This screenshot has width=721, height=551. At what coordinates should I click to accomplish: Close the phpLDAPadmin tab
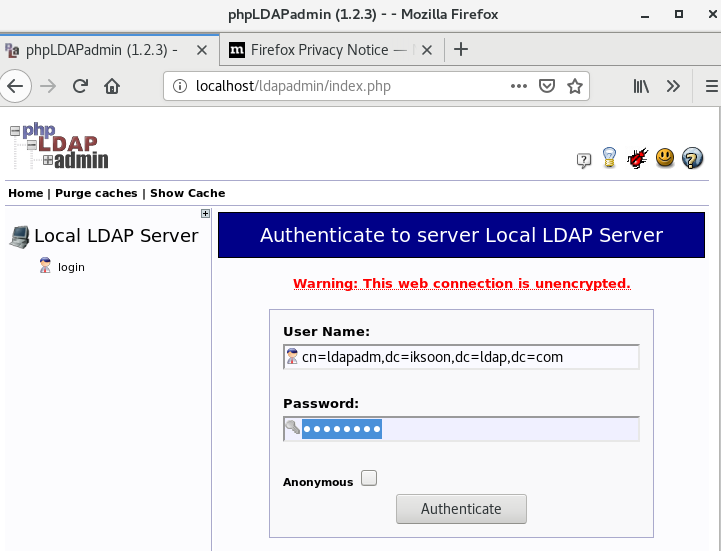[x=202, y=50]
